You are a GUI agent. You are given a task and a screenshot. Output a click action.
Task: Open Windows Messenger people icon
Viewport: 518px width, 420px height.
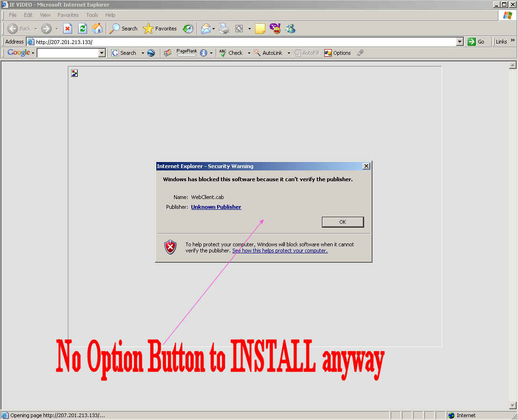291,29
